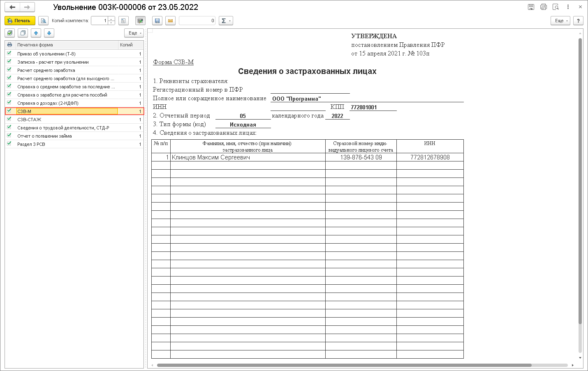The image size is (588, 371).
Task: Decrease the Копий комплекта copies count
Action: click(111, 23)
